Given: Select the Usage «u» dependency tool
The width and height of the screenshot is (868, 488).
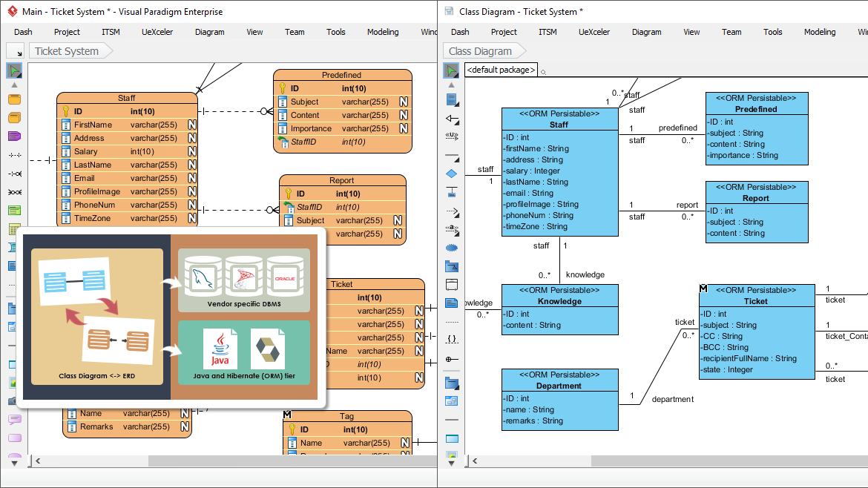Looking at the screenshot, I should pos(452,136).
